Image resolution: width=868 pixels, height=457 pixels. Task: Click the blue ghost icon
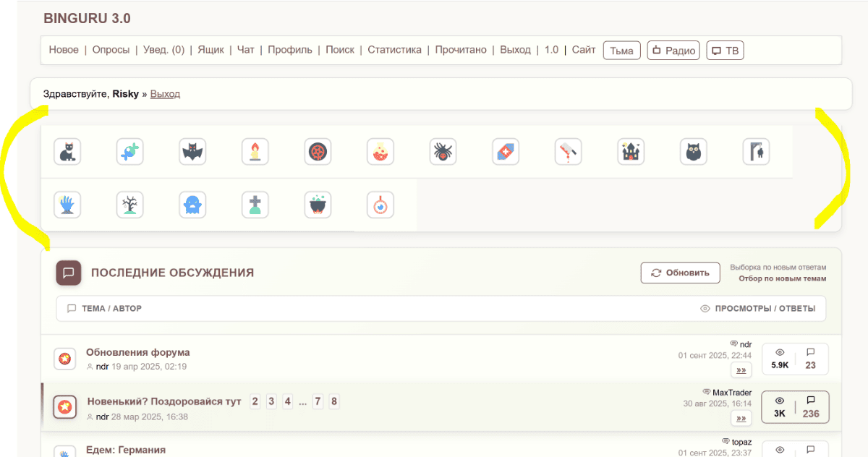[x=192, y=205]
